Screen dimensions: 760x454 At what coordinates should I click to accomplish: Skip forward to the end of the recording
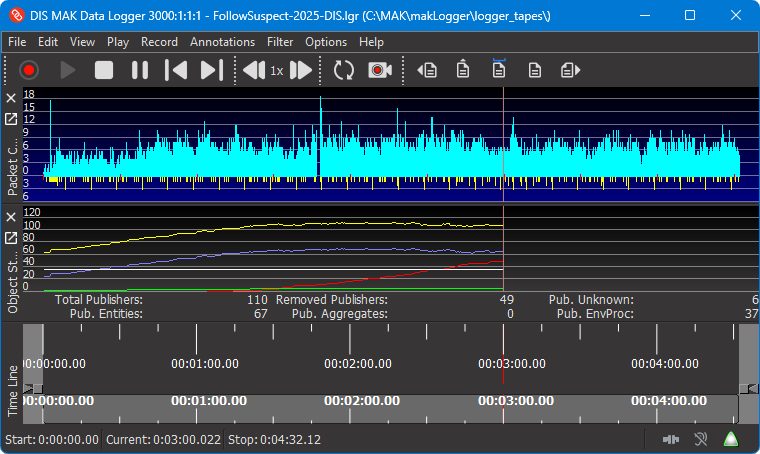tap(211, 70)
